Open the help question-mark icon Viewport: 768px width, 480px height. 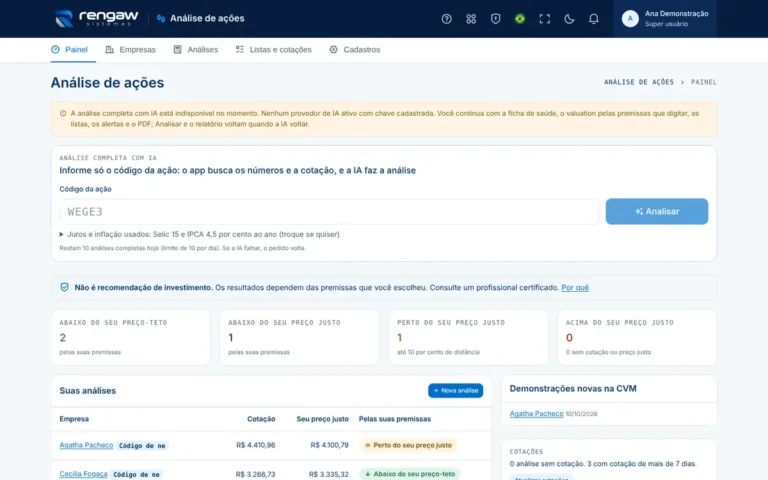click(446, 19)
